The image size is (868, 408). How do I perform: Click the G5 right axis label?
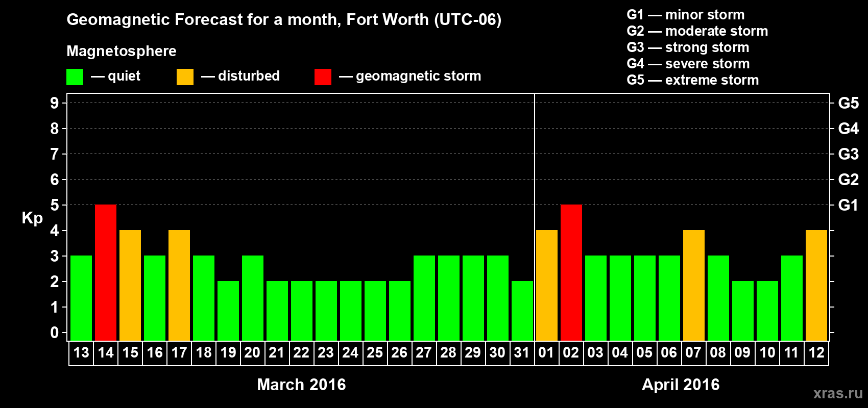point(849,103)
